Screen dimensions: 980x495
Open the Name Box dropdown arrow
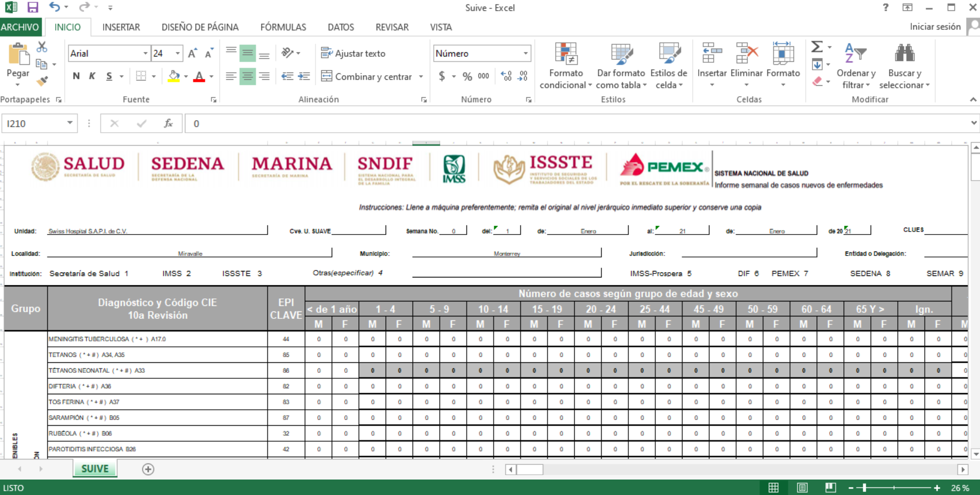[70, 123]
